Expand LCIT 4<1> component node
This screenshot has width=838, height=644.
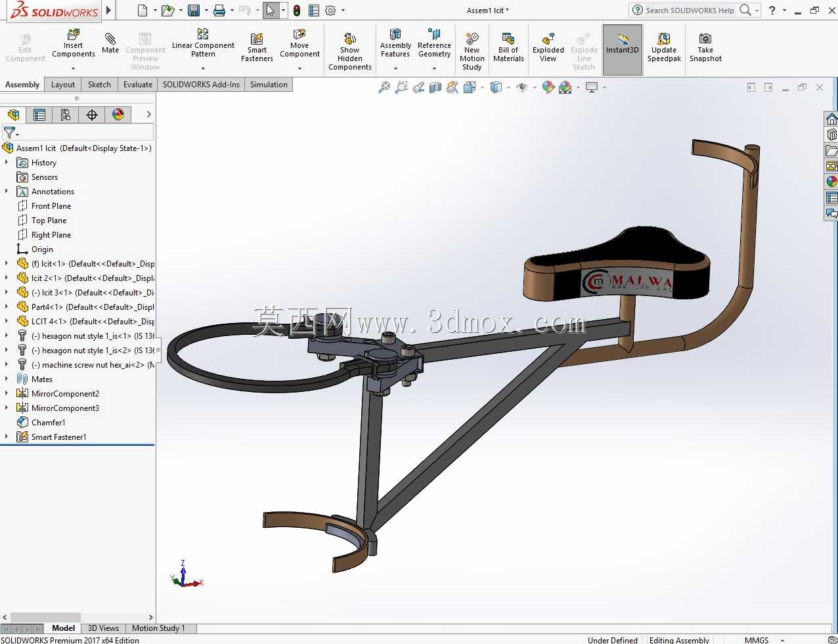(x=7, y=321)
